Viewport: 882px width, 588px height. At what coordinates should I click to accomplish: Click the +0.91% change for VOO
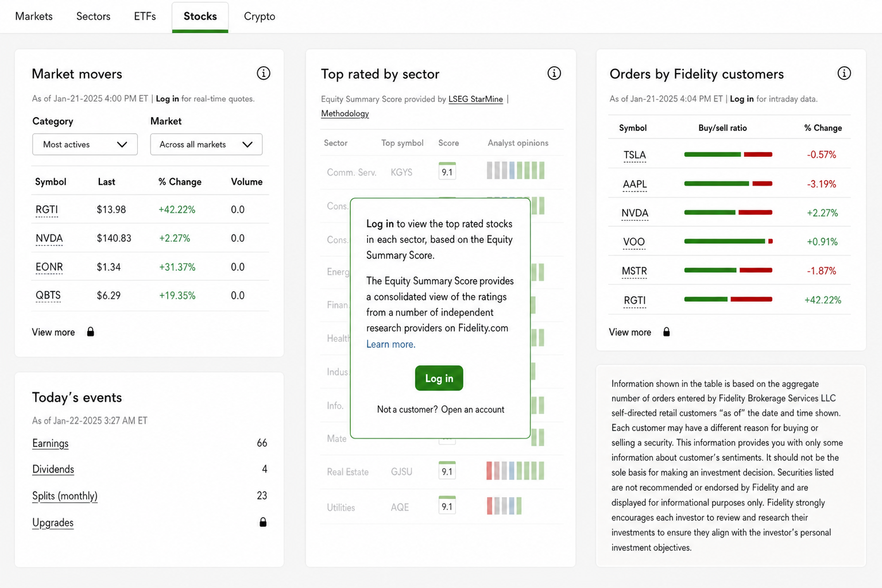click(x=822, y=242)
